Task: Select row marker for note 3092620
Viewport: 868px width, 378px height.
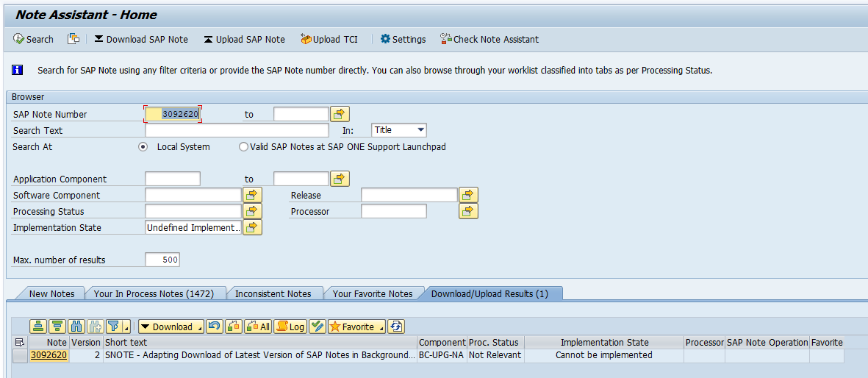Action: 21,355
